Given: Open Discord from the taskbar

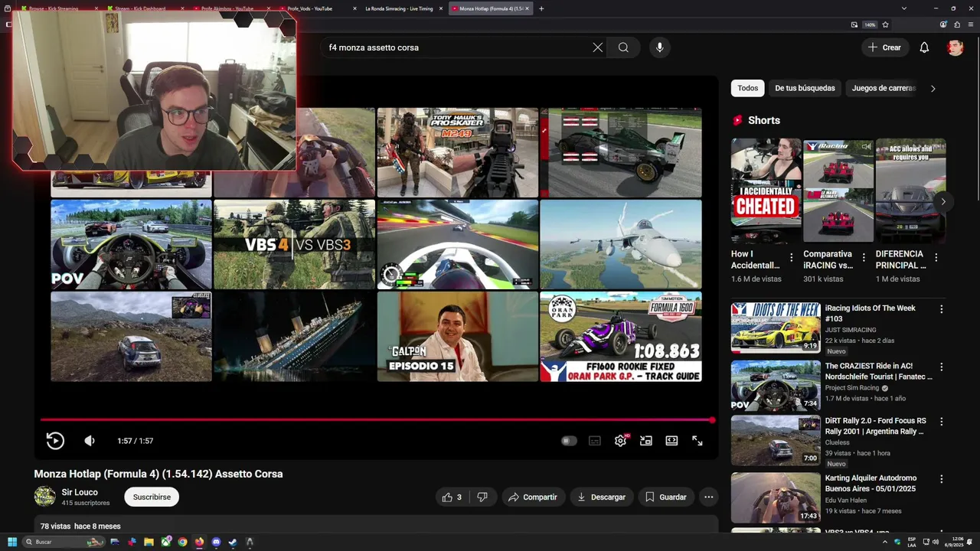Looking at the screenshot, I should 216,542.
